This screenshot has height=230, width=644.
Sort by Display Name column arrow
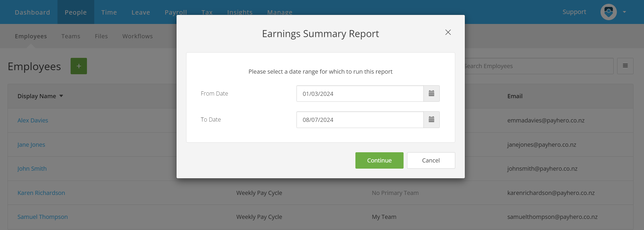pyautogui.click(x=61, y=96)
